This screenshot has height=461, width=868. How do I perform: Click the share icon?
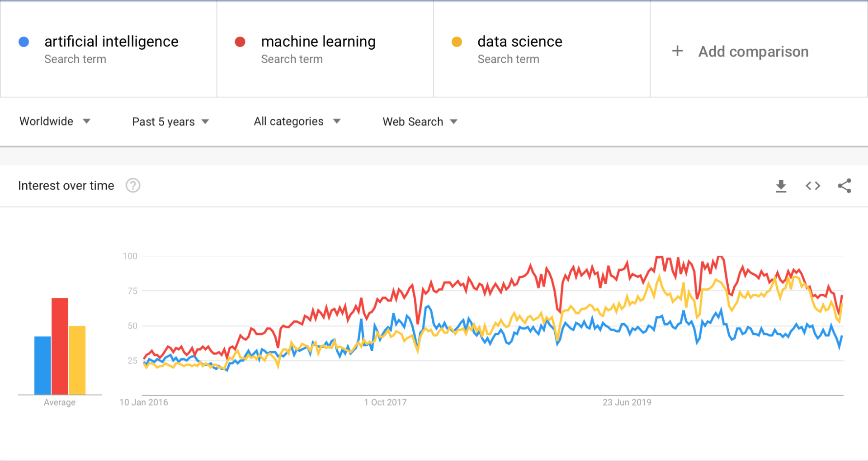[x=844, y=185]
